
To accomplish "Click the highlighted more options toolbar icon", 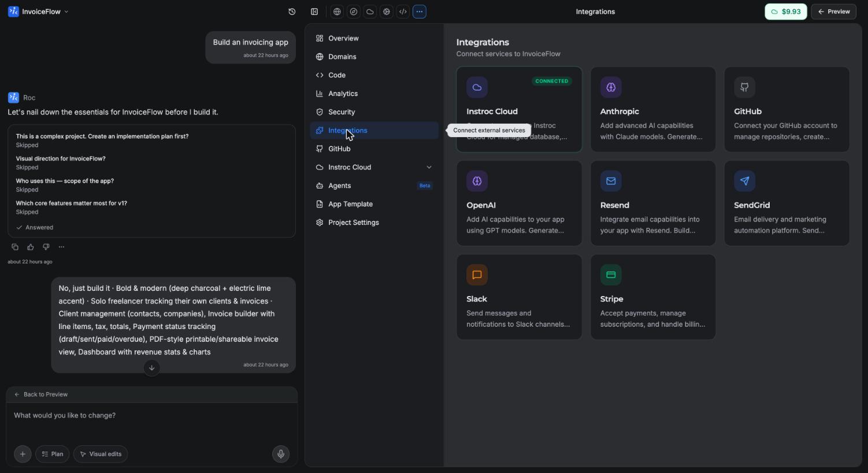I will pyautogui.click(x=420, y=12).
